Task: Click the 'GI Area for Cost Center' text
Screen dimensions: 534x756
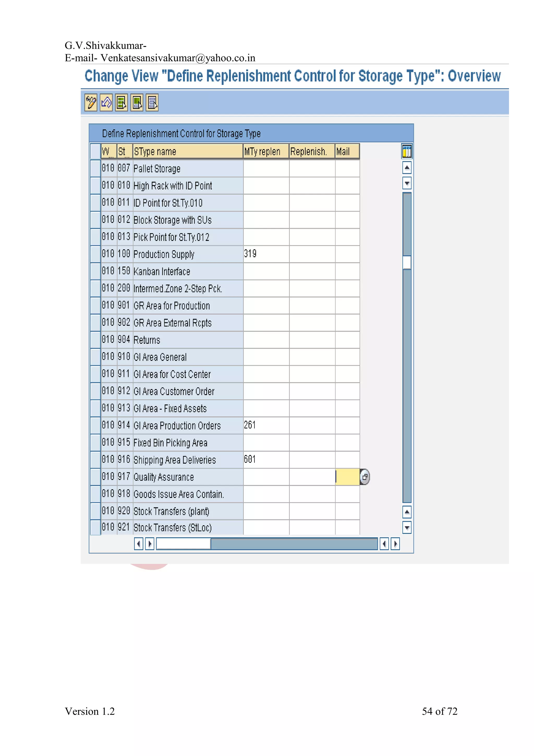Action: (x=172, y=374)
